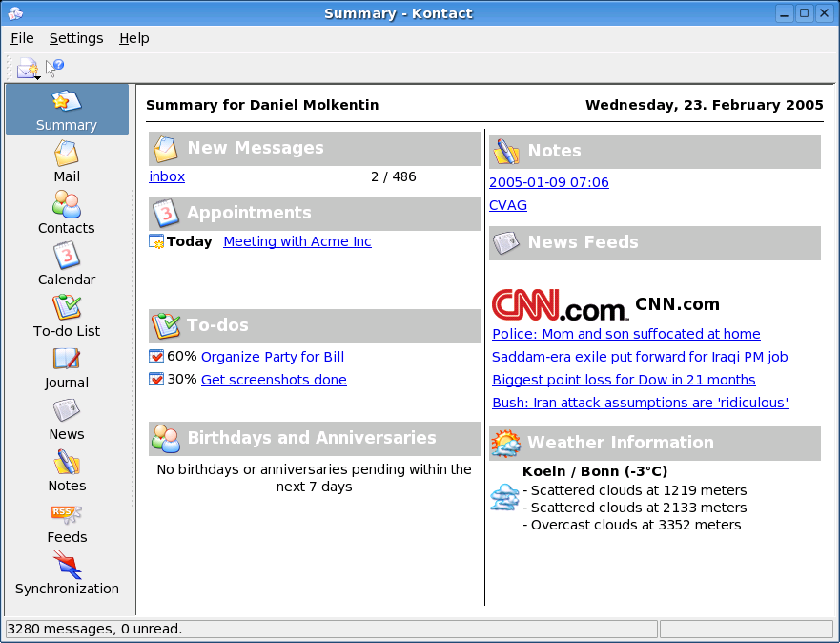Click the What's This help toolbar icon
The width and height of the screenshot is (840, 643).
tap(55, 68)
